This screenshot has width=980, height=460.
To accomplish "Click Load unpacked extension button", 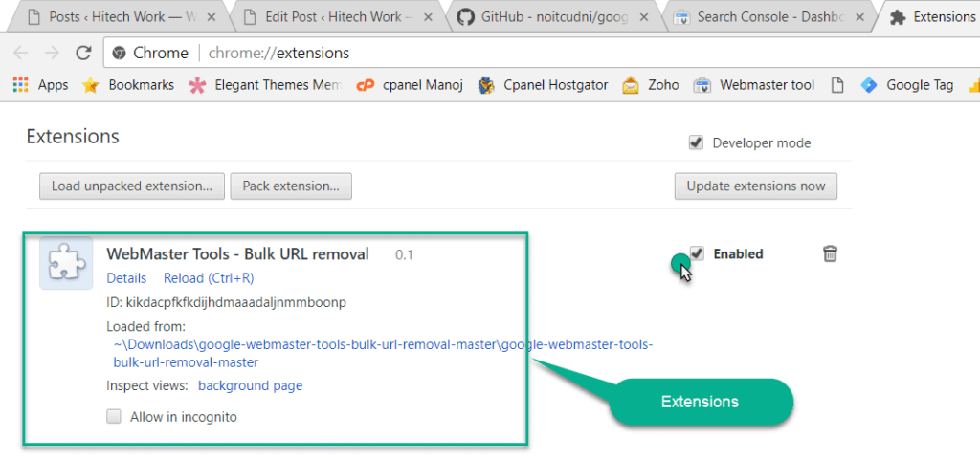I will coord(132,186).
